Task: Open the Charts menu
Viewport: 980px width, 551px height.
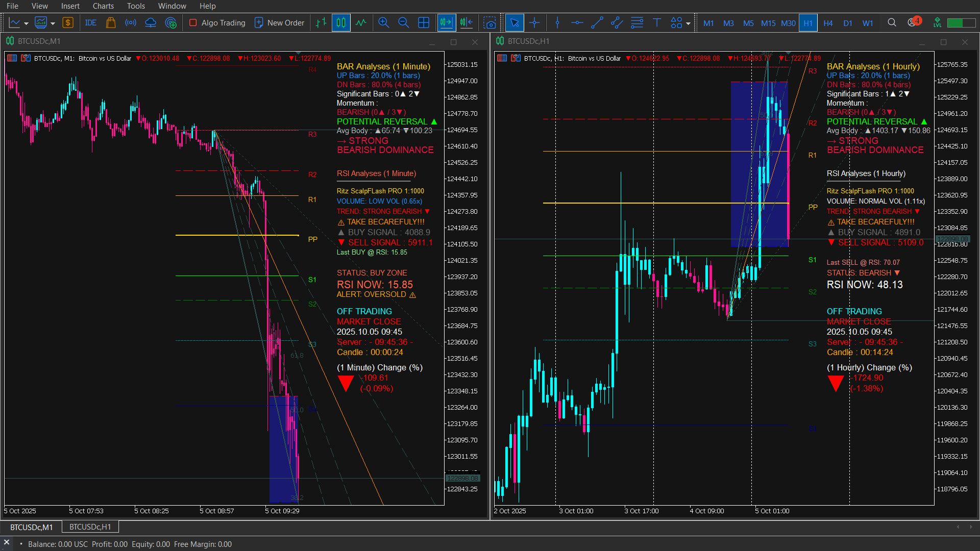Action: [103, 6]
